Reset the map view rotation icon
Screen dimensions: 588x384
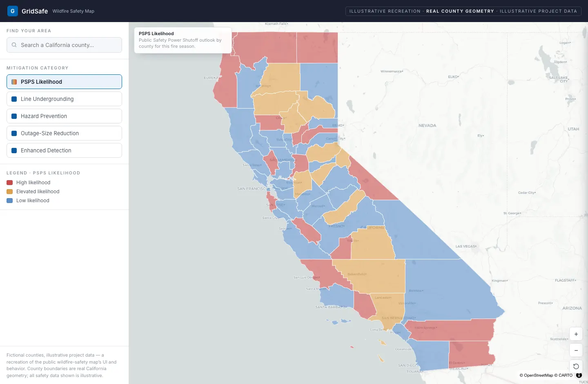click(576, 366)
